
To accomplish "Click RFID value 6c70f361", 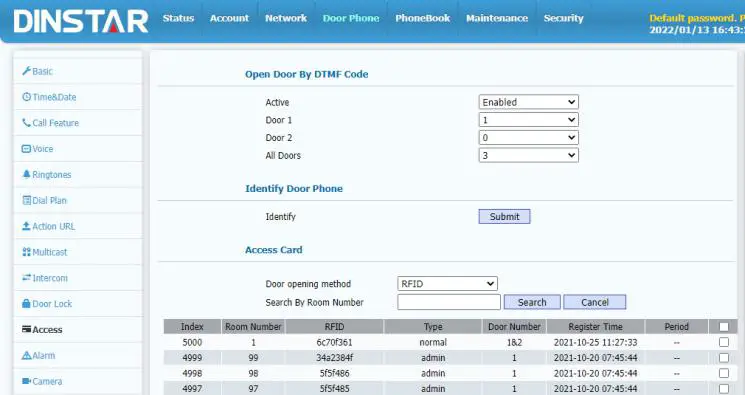I will point(334,342).
